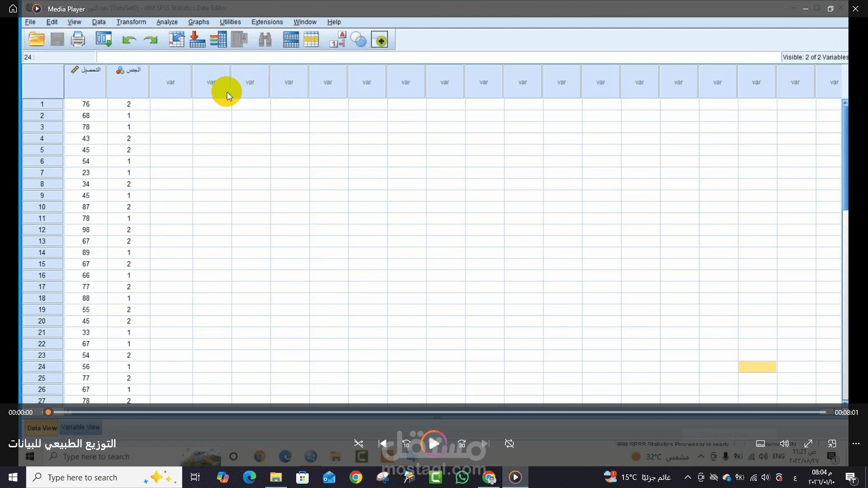868x488 pixels.
Task: Open the Analyze menu
Action: [x=167, y=22]
